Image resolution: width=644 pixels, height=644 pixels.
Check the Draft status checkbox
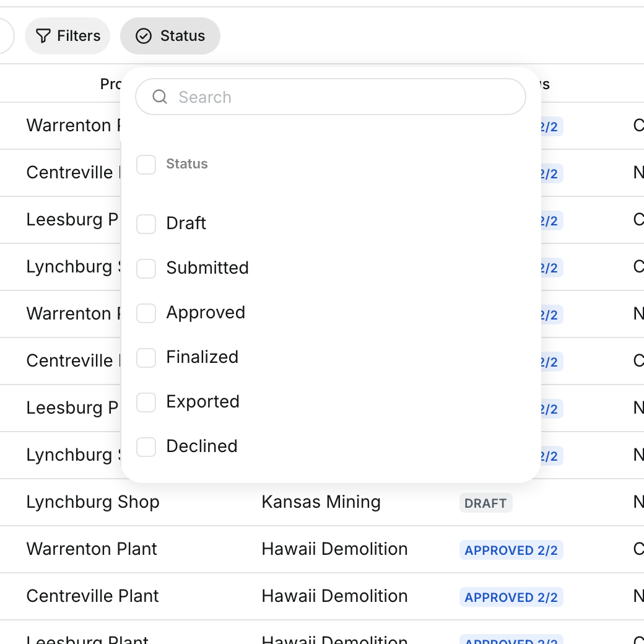(146, 224)
